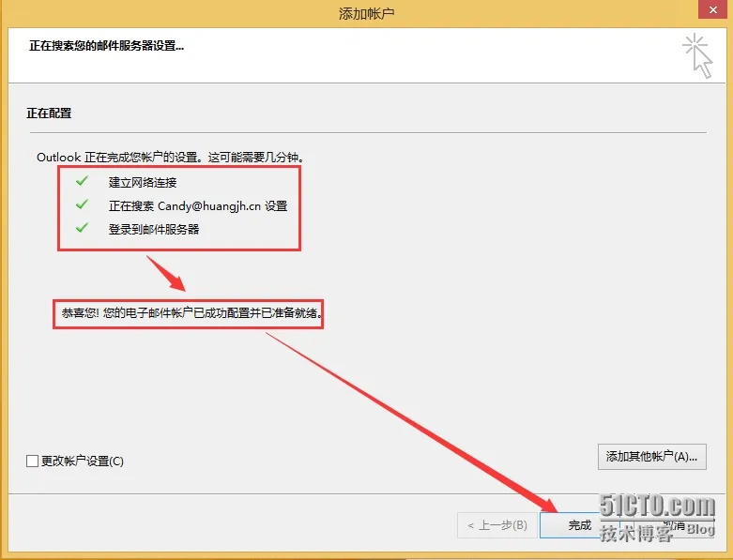Click the checkmark beside 建立网络连接
This screenshot has height=560, width=733.
tap(82, 181)
